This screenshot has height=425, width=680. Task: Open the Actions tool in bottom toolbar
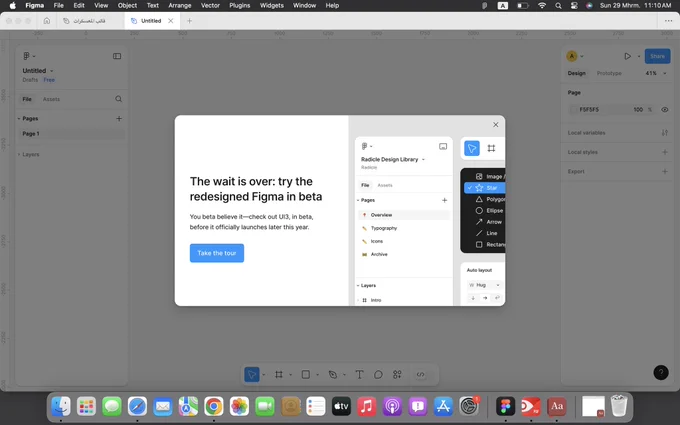397,374
